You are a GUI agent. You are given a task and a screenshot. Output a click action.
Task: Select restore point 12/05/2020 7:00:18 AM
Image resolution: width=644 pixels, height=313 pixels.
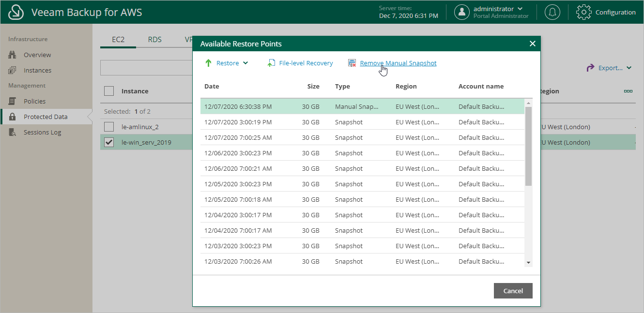coord(362,199)
